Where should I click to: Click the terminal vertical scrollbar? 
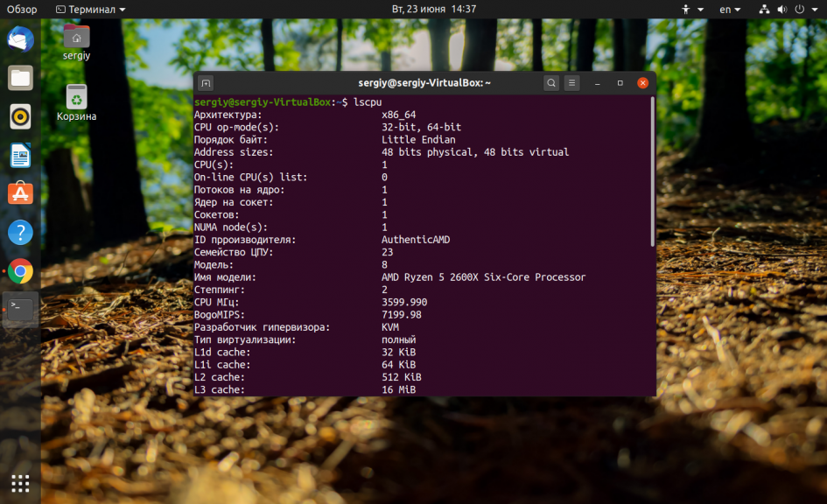pyautogui.click(x=653, y=171)
